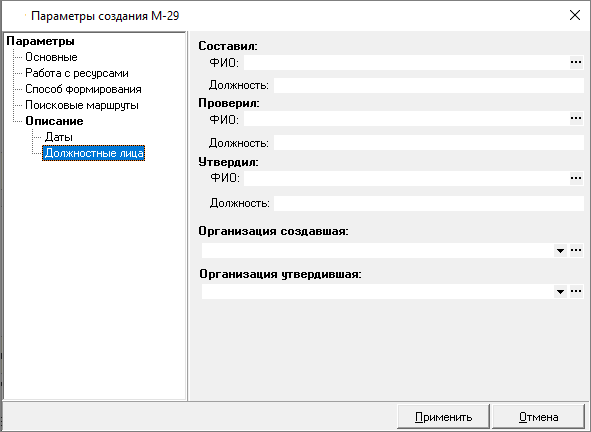Select Основные in the parameters tree
Image resolution: width=591 pixels, height=432 pixels.
51,57
